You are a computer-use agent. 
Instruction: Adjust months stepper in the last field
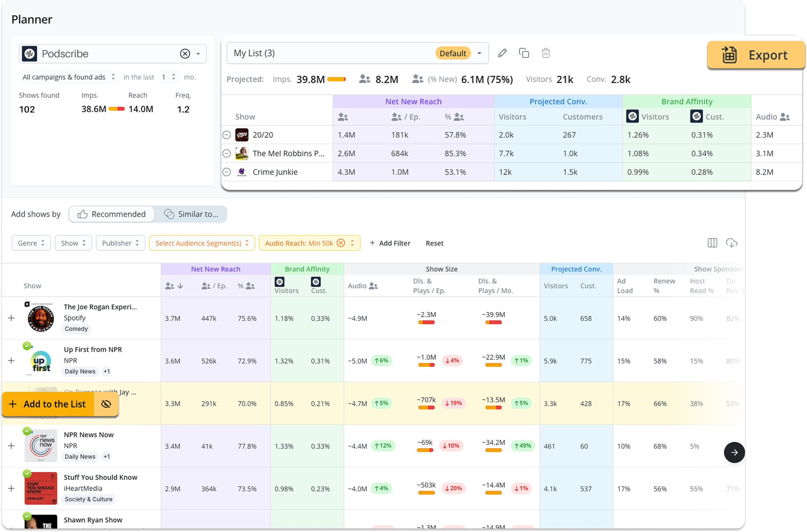[173, 77]
